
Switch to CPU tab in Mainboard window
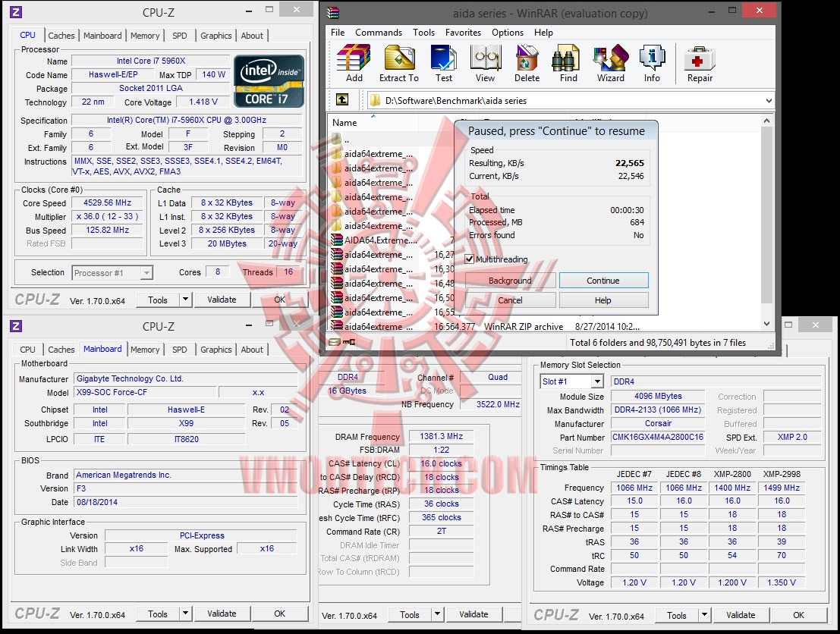(x=27, y=349)
